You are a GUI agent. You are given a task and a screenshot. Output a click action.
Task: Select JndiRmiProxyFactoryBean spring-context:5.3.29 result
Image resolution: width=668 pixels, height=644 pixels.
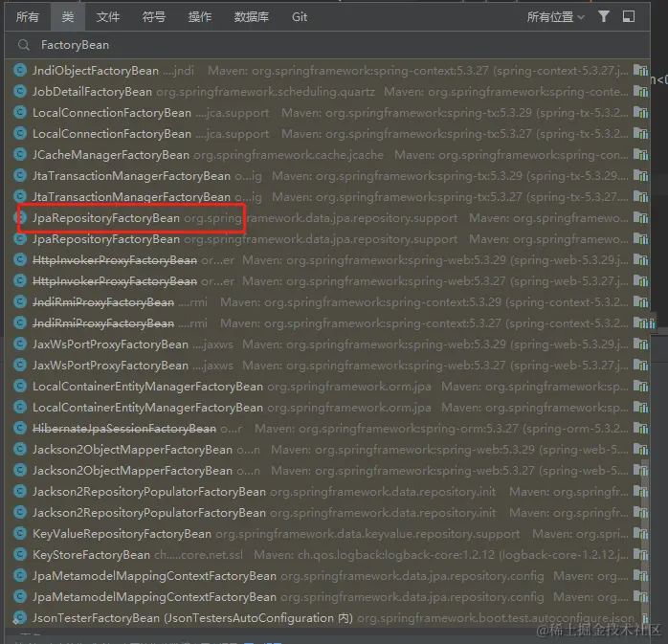tap(327, 302)
